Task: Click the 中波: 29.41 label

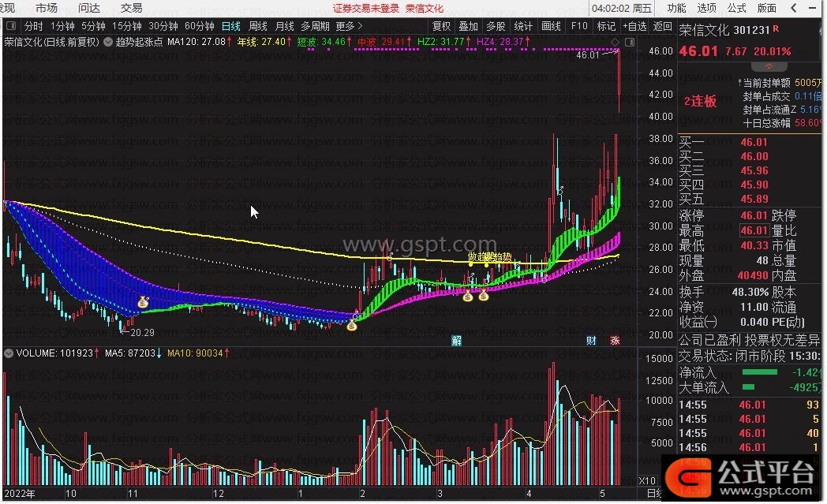Action: pos(381,42)
